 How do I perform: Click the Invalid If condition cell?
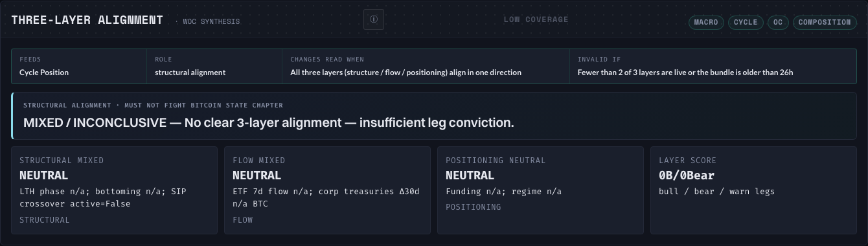713,66
